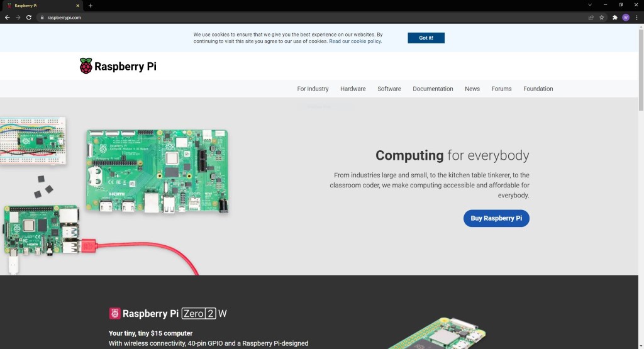Image resolution: width=644 pixels, height=349 pixels.
Task: Open the Hardware menu item
Action: pyautogui.click(x=353, y=89)
